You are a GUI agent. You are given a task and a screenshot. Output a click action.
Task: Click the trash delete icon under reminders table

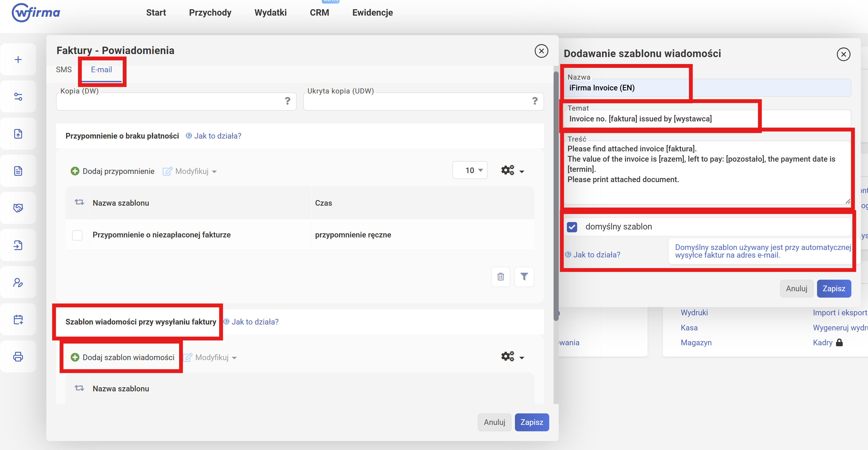click(500, 277)
